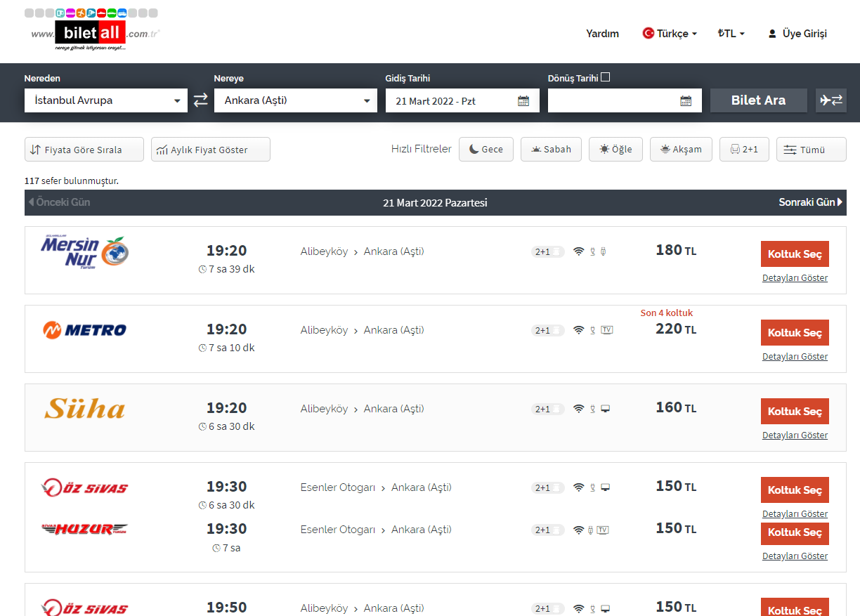
Task: Click the biletall.com.tr logo
Action: click(92, 30)
